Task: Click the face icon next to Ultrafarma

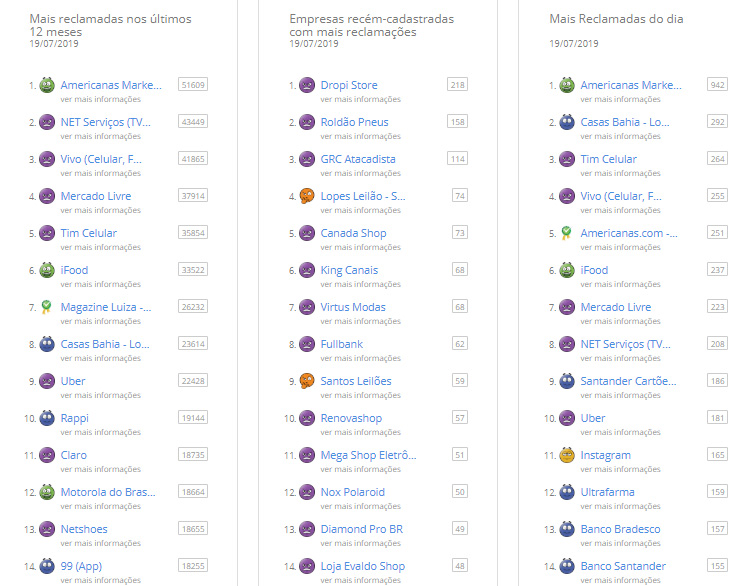Action: coord(567,493)
